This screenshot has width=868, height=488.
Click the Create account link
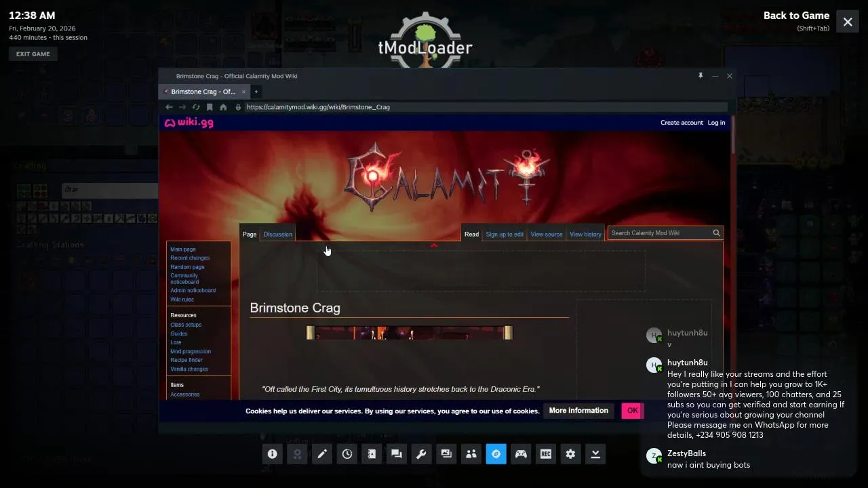682,123
